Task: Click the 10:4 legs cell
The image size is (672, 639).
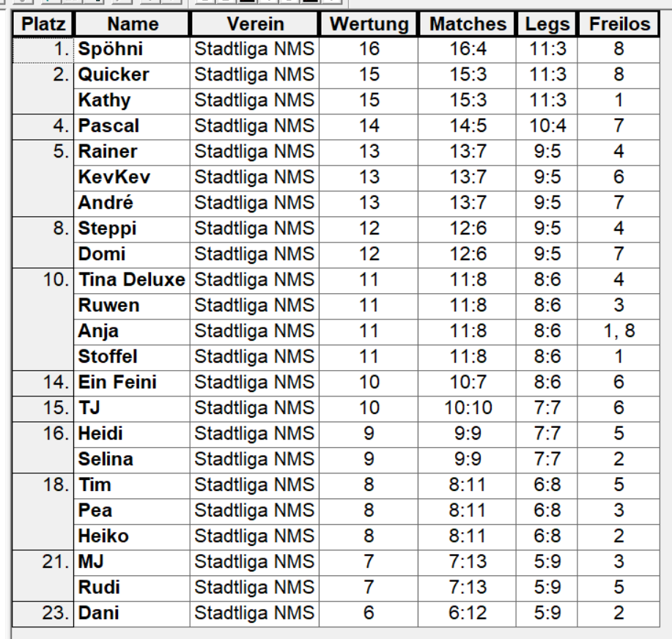Action: (x=547, y=126)
